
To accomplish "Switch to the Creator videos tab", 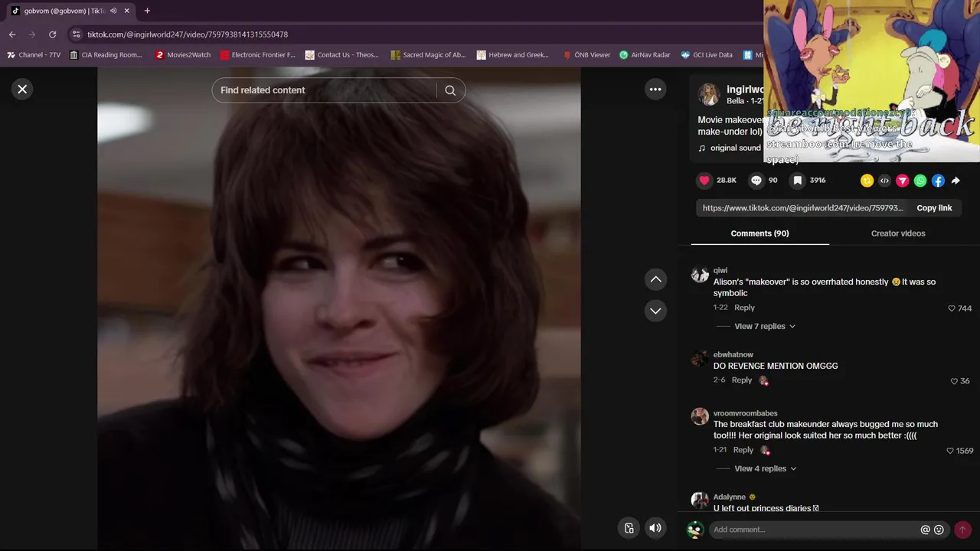I will click(x=898, y=233).
